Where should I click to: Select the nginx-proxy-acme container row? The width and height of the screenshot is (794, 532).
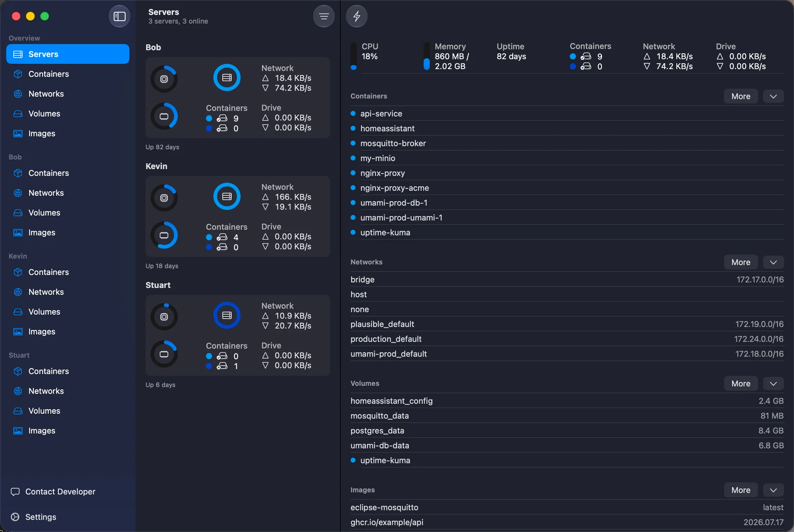click(x=567, y=188)
